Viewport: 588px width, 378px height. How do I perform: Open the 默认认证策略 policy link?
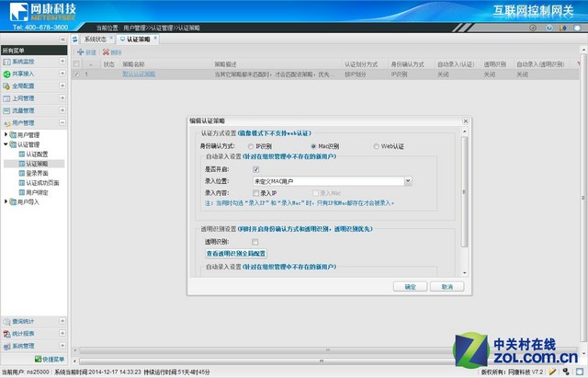tap(139, 74)
